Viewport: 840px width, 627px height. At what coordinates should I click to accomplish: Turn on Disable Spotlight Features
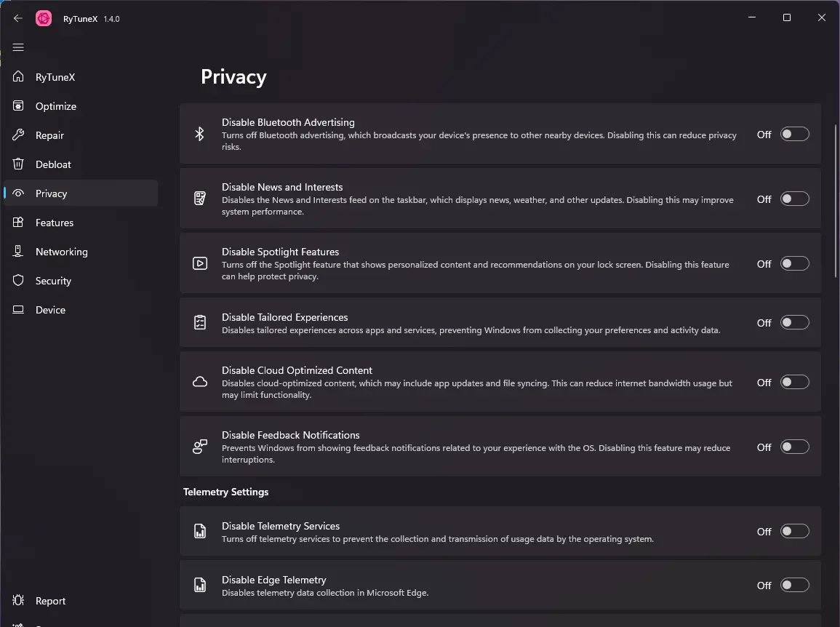coord(795,264)
